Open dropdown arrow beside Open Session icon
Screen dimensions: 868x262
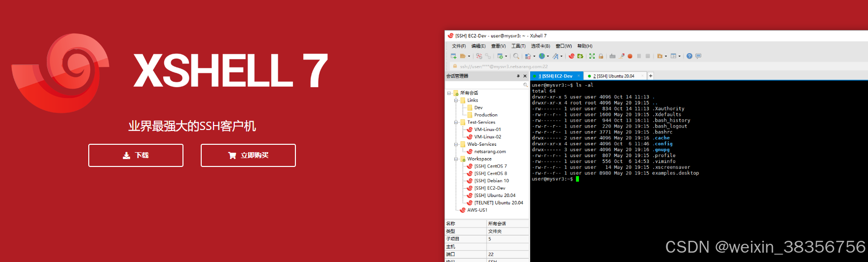click(469, 56)
